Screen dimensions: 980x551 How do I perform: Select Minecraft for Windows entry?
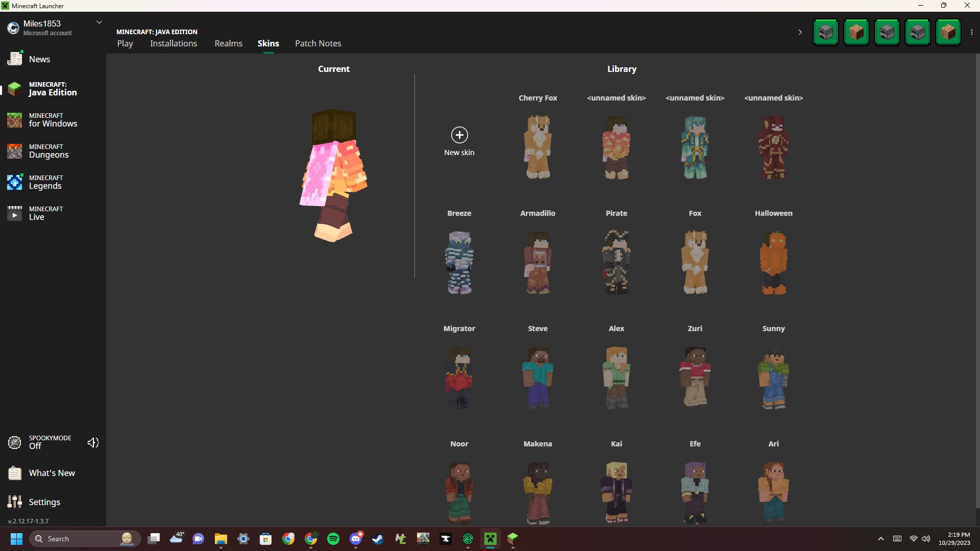coord(53,120)
